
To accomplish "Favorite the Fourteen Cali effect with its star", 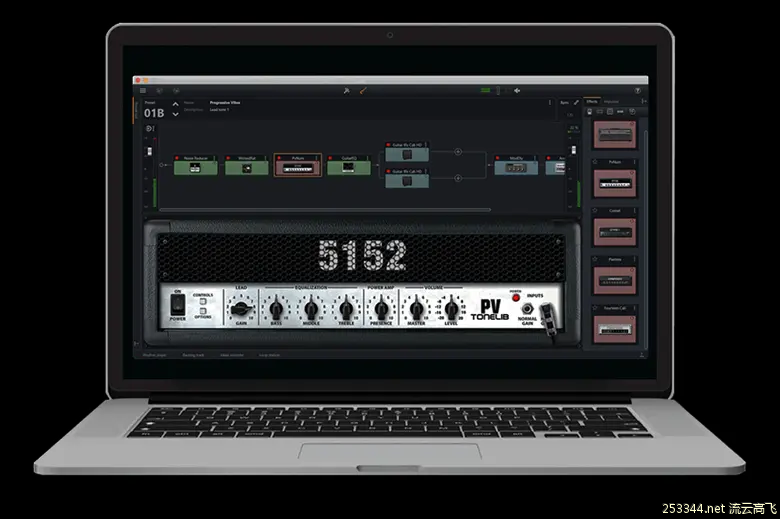I will (x=595, y=308).
